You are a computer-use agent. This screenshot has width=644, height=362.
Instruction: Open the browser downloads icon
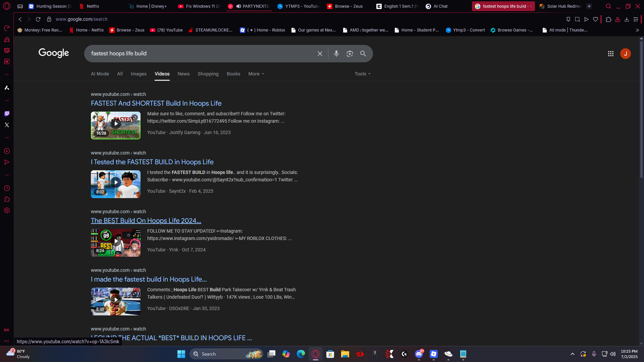(627, 19)
